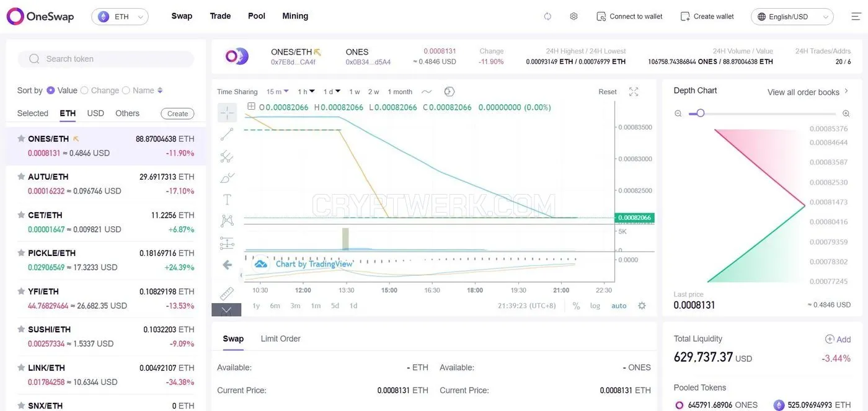Open chart settings gear icon
868x411 pixels.
tap(642, 306)
